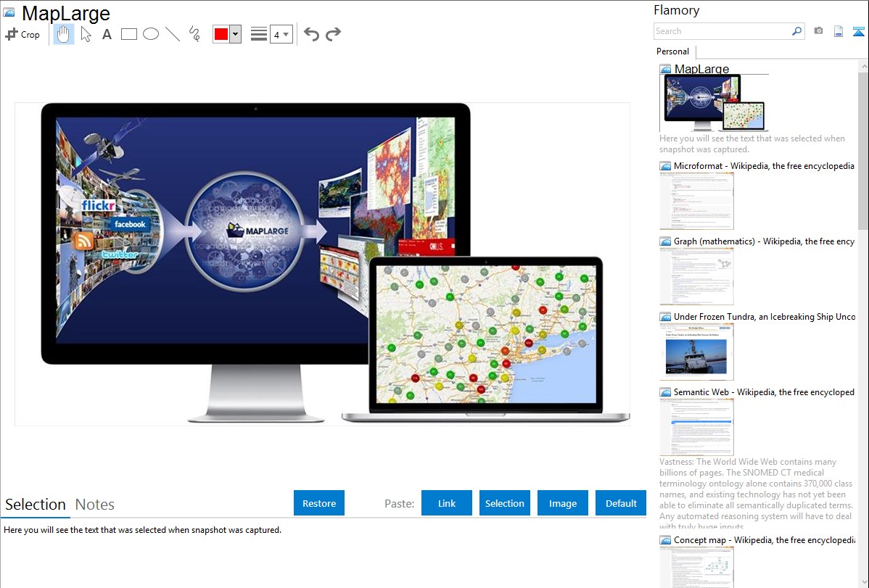Screen dimensions: 869x588
Task: Click the Paste Selection button
Action: tap(504, 503)
